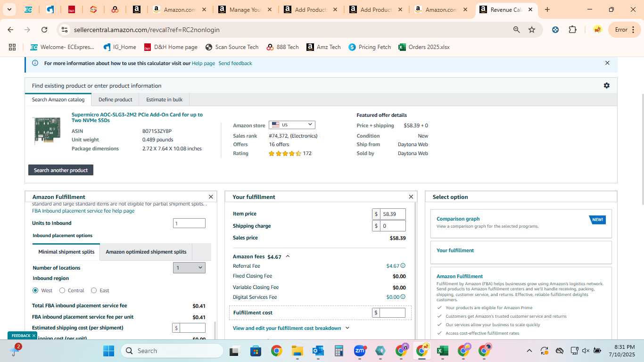Open the Number of locations dropdown
Image resolution: width=644 pixels, height=362 pixels.
189,268
